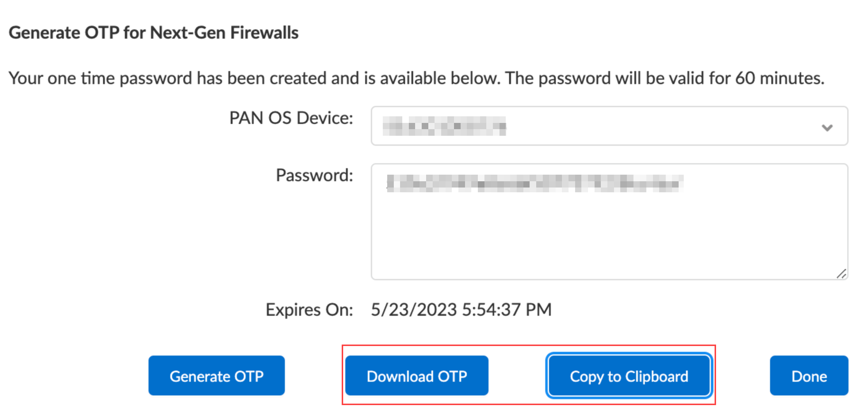Close the dialog with Done

809,376
